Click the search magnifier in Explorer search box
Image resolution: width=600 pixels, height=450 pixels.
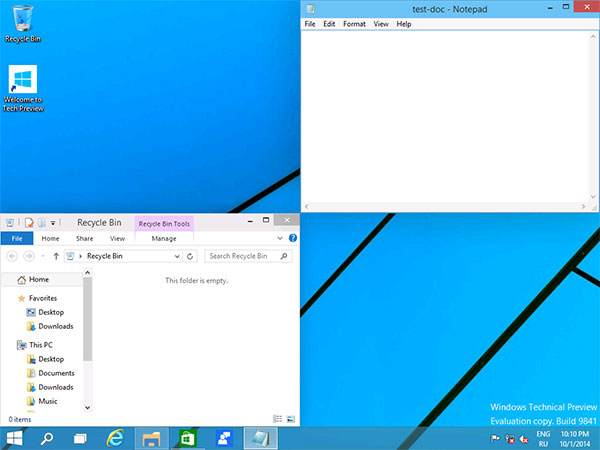284,256
